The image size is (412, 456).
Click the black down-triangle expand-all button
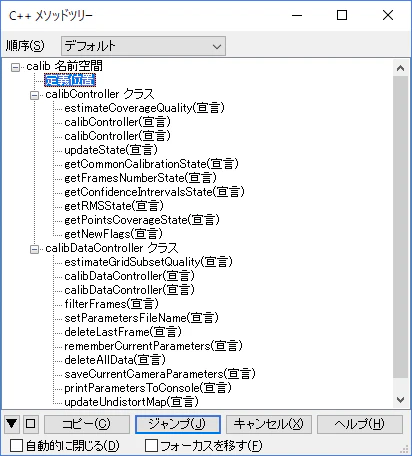pyautogui.click(x=12, y=424)
